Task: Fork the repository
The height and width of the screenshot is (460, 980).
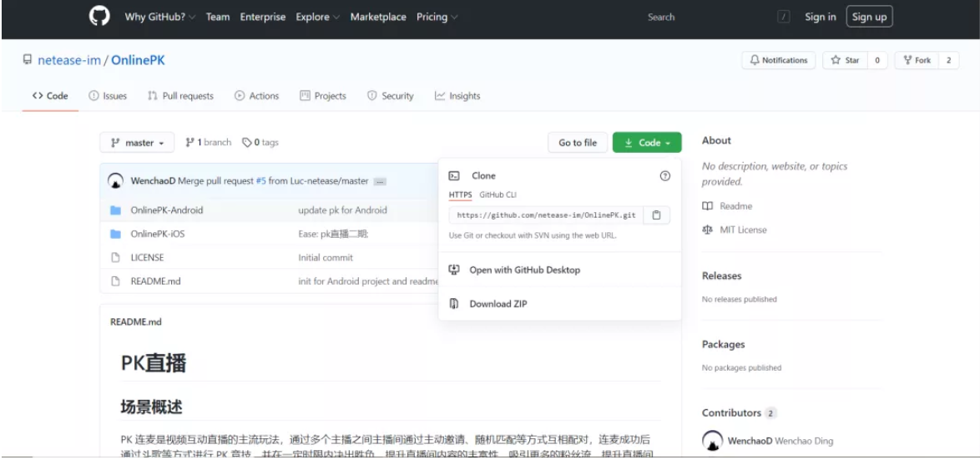Action: (917, 60)
